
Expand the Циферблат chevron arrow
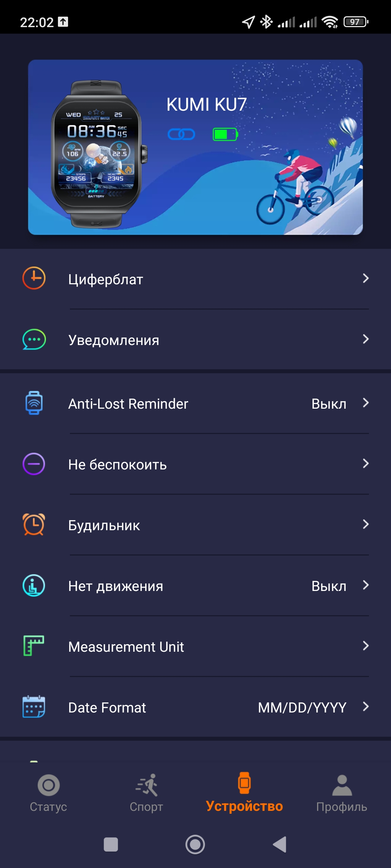tap(366, 278)
